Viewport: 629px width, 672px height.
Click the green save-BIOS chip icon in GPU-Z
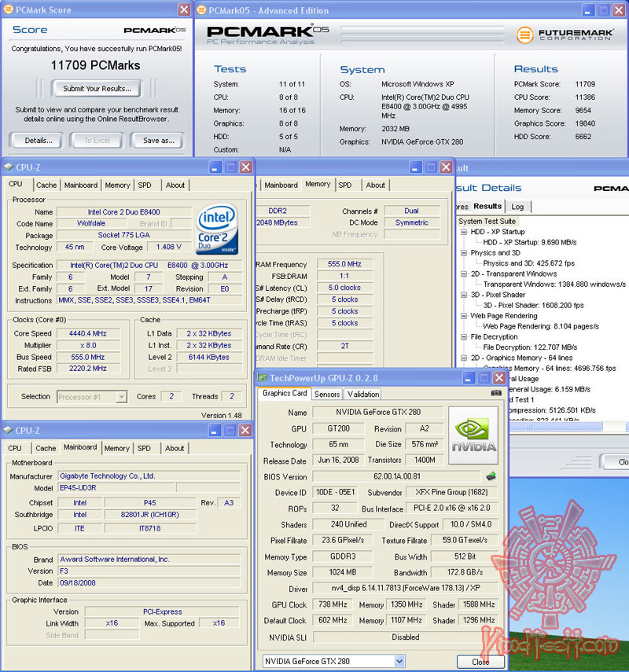click(x=490, y=476)
